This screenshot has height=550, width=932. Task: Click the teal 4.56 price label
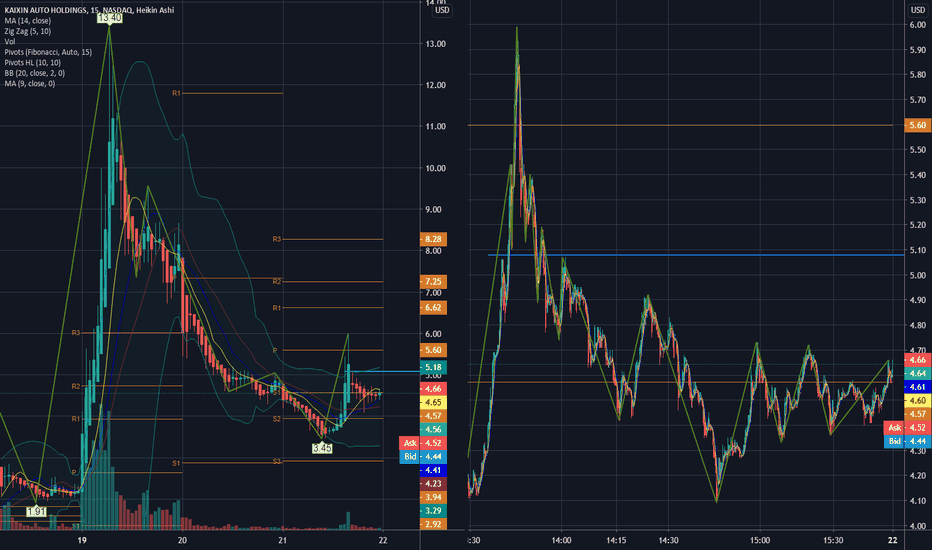coord(433,429)
